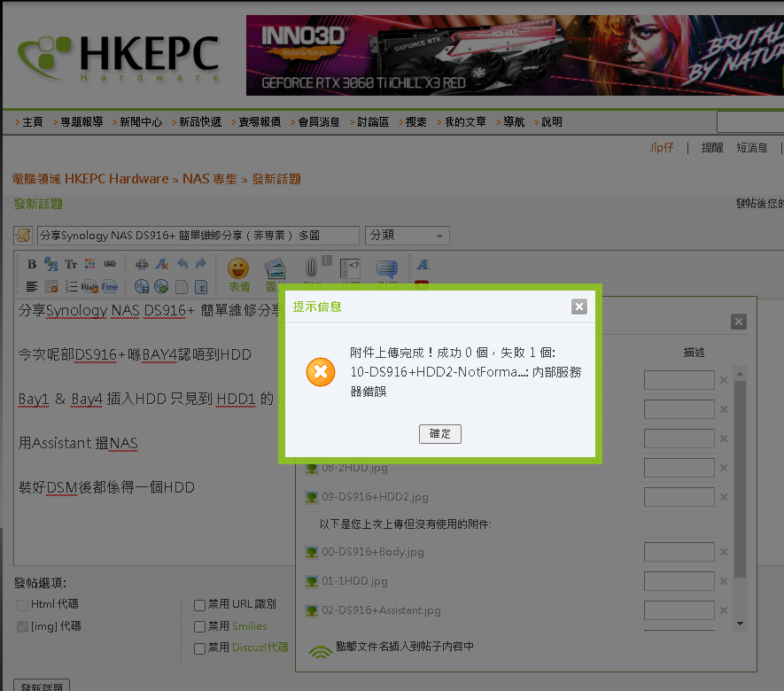Click the attachment list scrollbar thumb
Screen dimensions: 784x691
pos(740,479)
